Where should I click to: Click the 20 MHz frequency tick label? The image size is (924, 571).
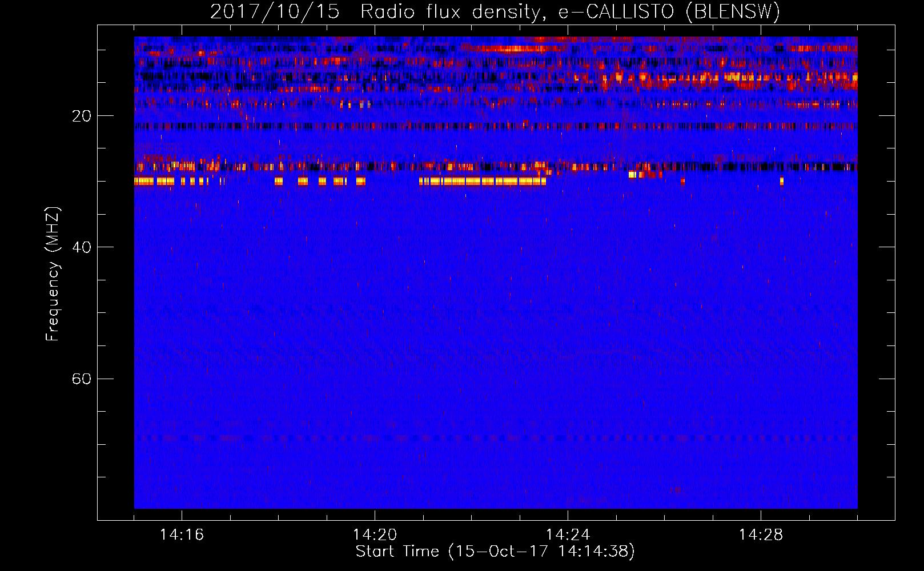(81, 116)
